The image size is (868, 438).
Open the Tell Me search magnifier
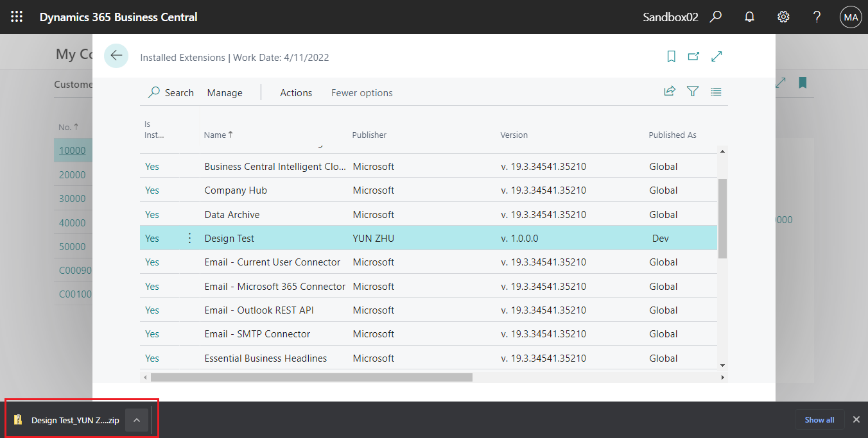tap(715, 17)
